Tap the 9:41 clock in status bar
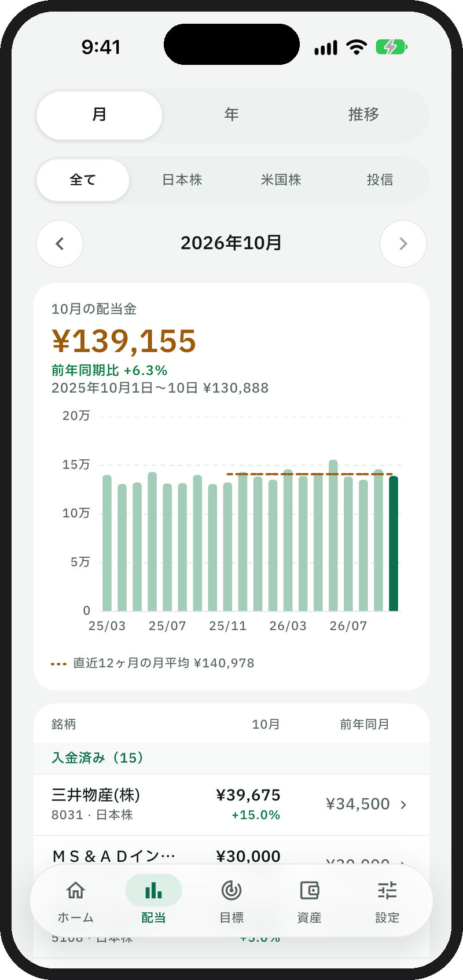 point(101,47)
